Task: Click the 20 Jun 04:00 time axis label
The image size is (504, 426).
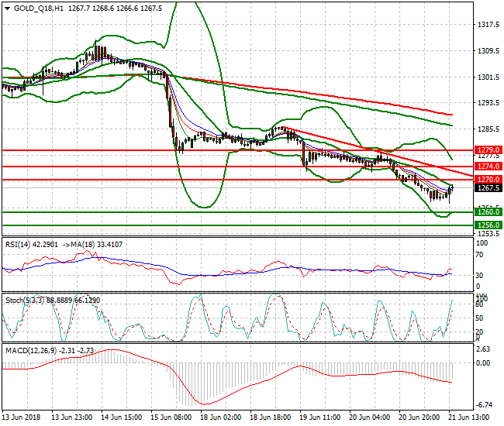Action: tap(369, 417)
